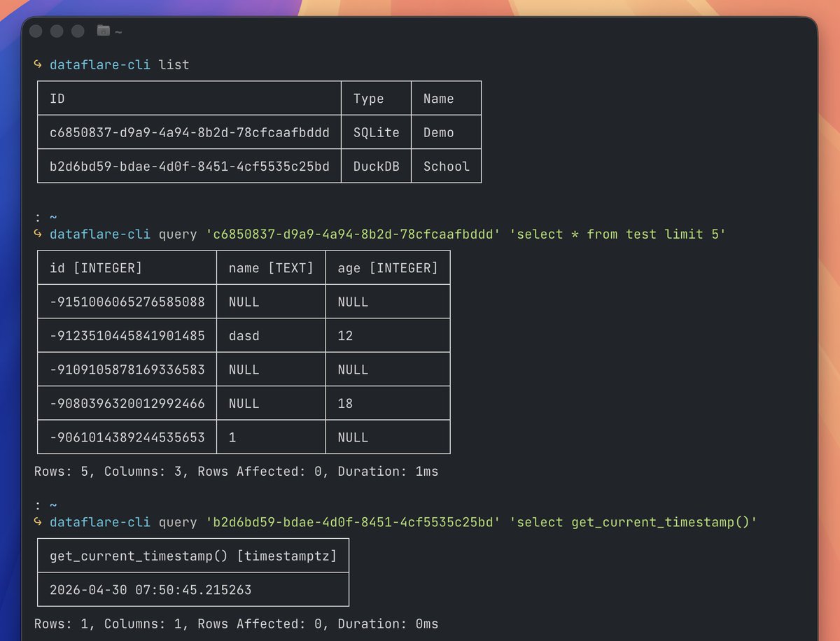Viewport: 840px width, 641px height.
Task: Click the 'select * from test limit 5' SQL string
Action: pyautogui.click(x=617, y=234)
